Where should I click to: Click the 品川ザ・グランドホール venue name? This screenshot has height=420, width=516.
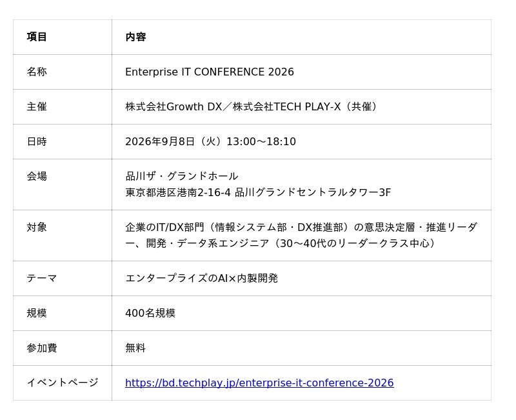(182, 176)
